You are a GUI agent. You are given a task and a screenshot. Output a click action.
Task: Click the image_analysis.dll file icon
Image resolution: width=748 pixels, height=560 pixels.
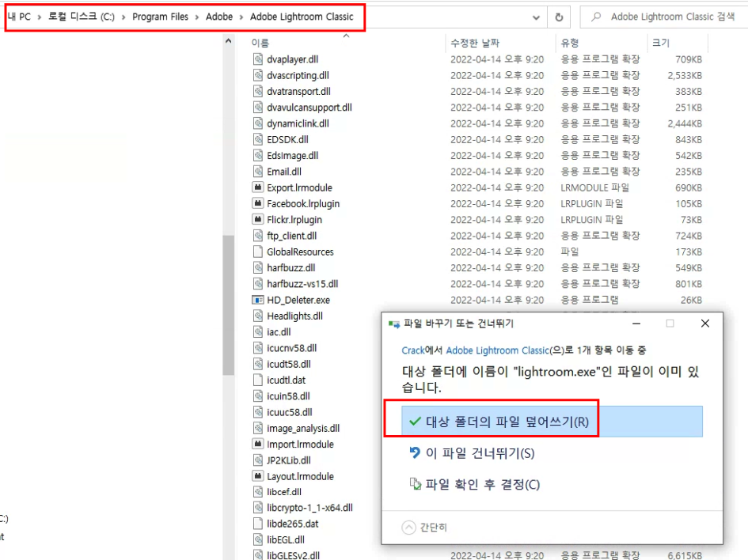[257, 428]
